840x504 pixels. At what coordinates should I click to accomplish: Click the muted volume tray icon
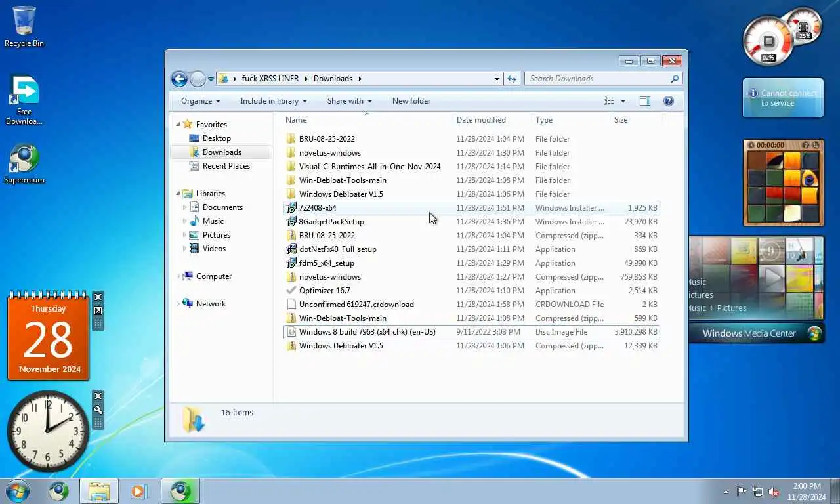click(x=773, y=492)
